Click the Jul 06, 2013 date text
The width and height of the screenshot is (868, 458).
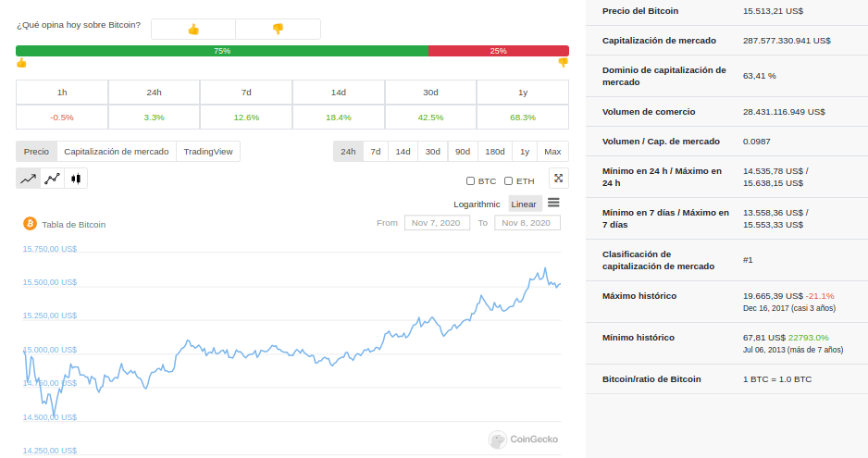click(764, 350)
